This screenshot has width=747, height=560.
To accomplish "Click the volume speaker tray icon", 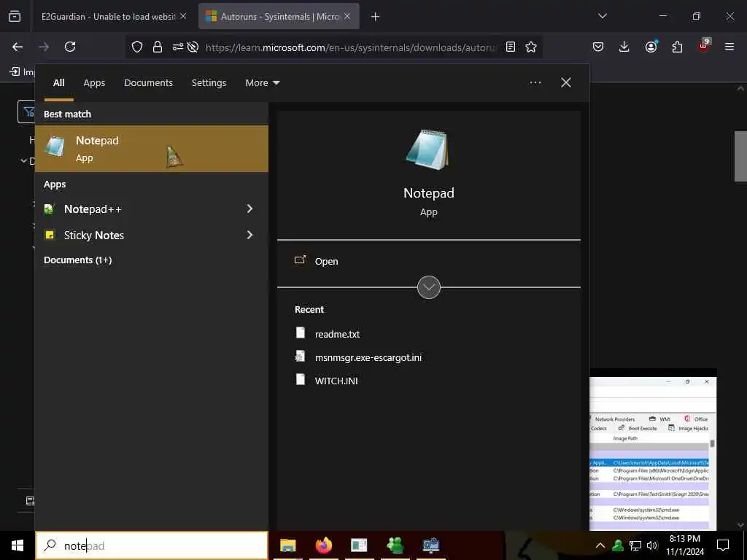I will (653, 545).
